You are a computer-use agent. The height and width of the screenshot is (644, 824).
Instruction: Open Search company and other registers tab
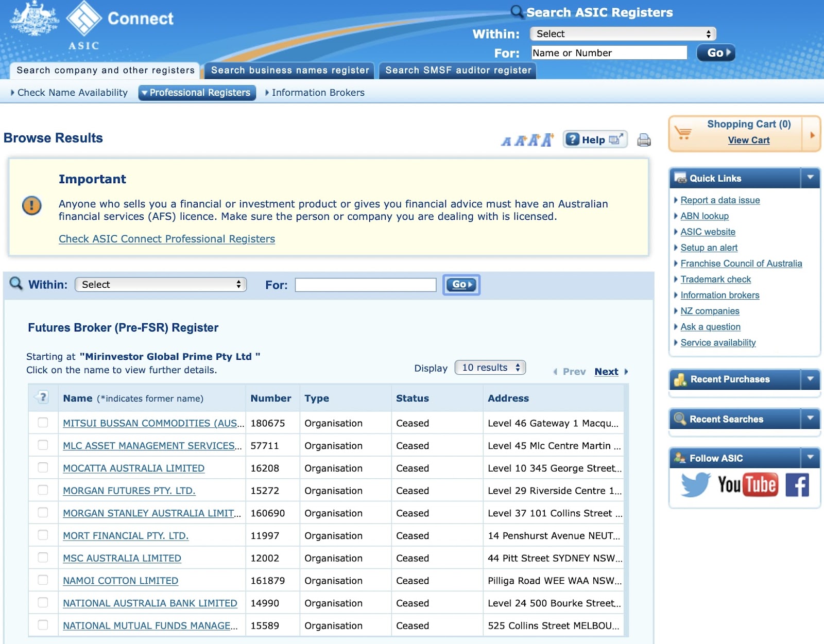tap(105, 70)
